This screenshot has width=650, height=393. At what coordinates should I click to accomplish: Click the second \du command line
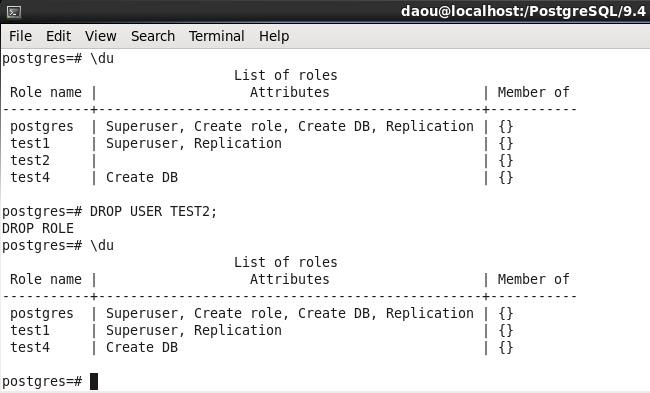[58, 245]
